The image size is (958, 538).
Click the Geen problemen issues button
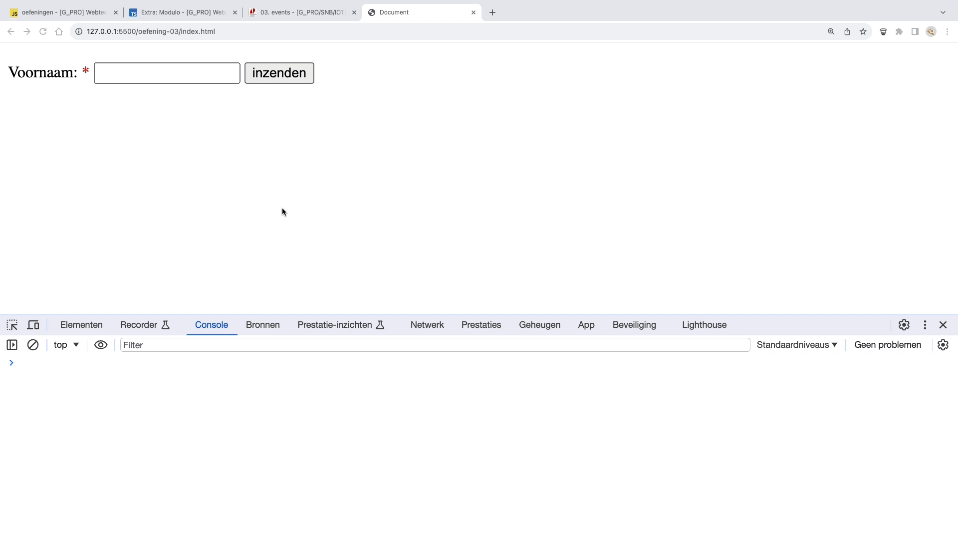[887, 345]
